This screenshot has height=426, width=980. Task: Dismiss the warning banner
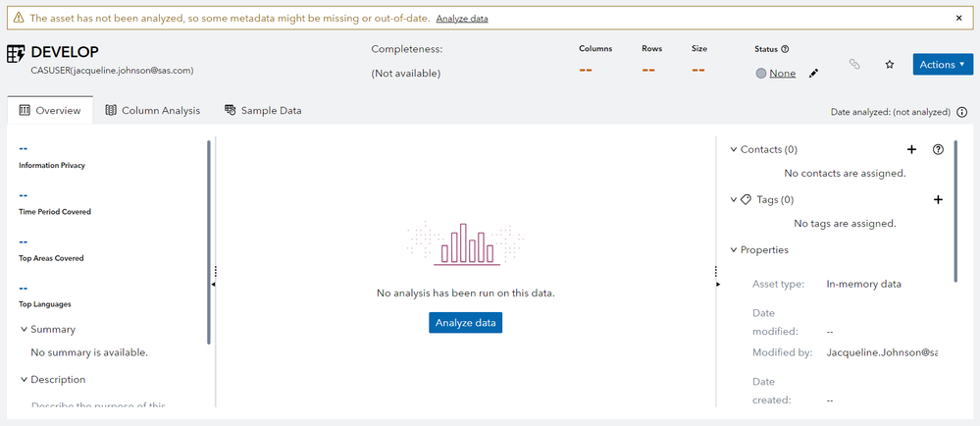[x=958, y=18]
